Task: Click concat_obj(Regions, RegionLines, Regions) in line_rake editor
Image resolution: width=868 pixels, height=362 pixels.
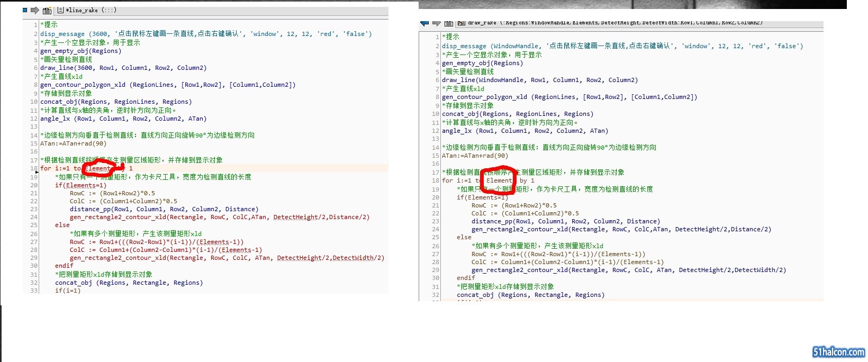Action: tap(116, 102)
